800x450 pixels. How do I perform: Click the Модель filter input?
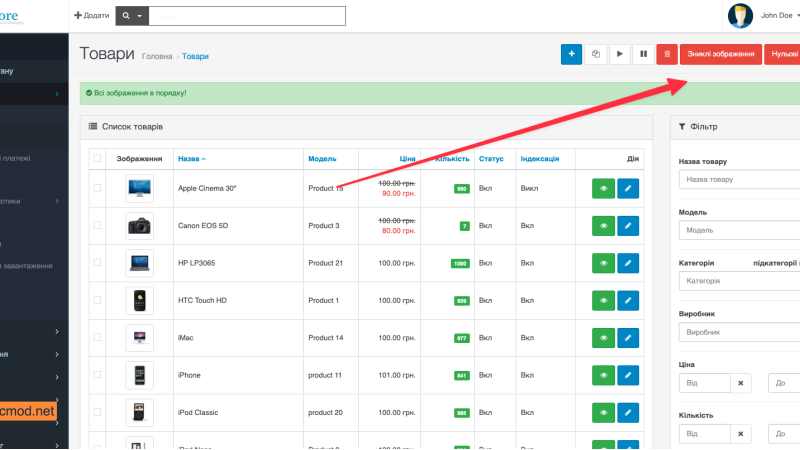pos(739,230)
